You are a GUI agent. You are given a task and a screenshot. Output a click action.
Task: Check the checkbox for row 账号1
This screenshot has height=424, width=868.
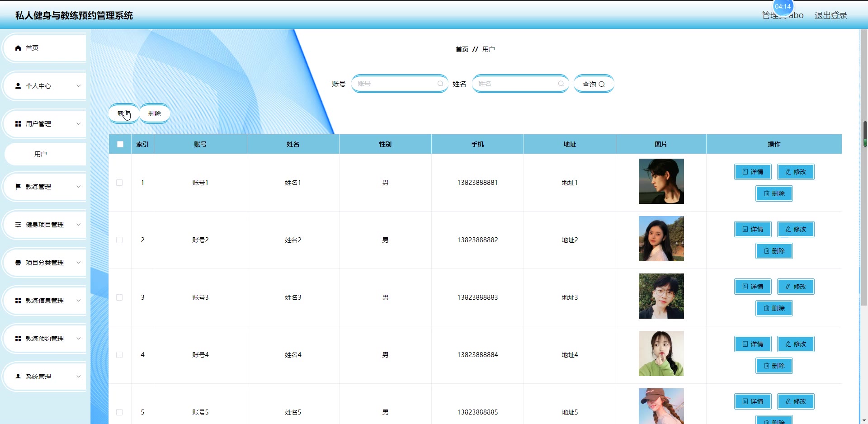(x=119, y=183)
